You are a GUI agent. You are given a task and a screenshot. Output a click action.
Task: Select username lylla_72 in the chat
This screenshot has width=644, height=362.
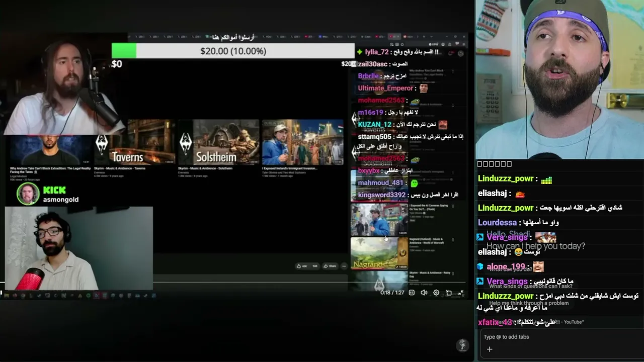377,52
